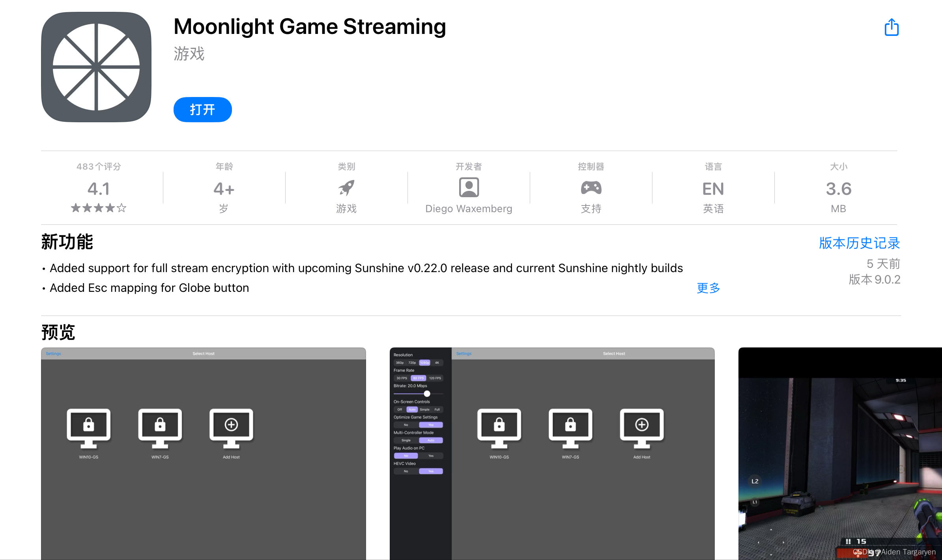Set Multi-Controller Mode to Single
The width and height of the screenshot is (942, 560).
coord(406,440)
